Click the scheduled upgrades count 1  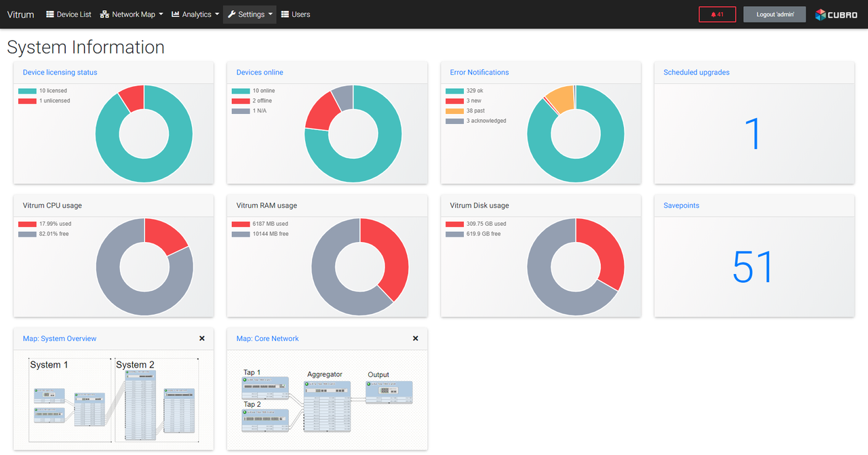753,134
